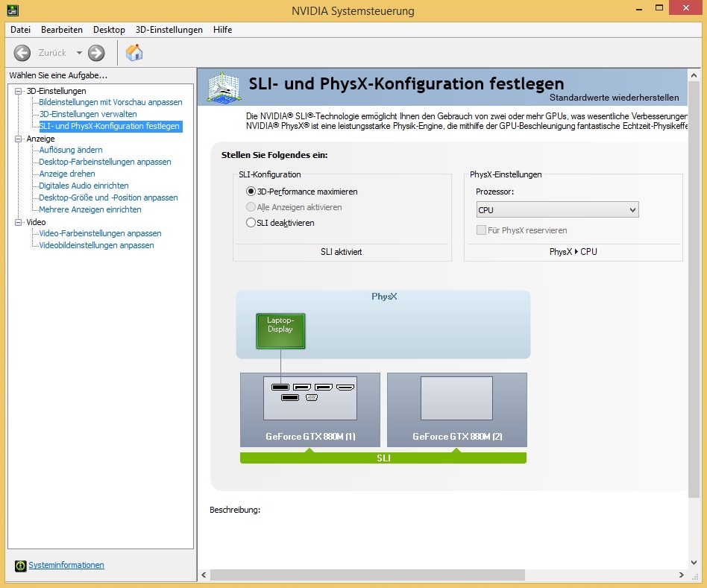The height and width of the screenshot is (588, 707).
Task: Open Videobildeinstellungen anpassen
Action: click(x=96, y=245)
